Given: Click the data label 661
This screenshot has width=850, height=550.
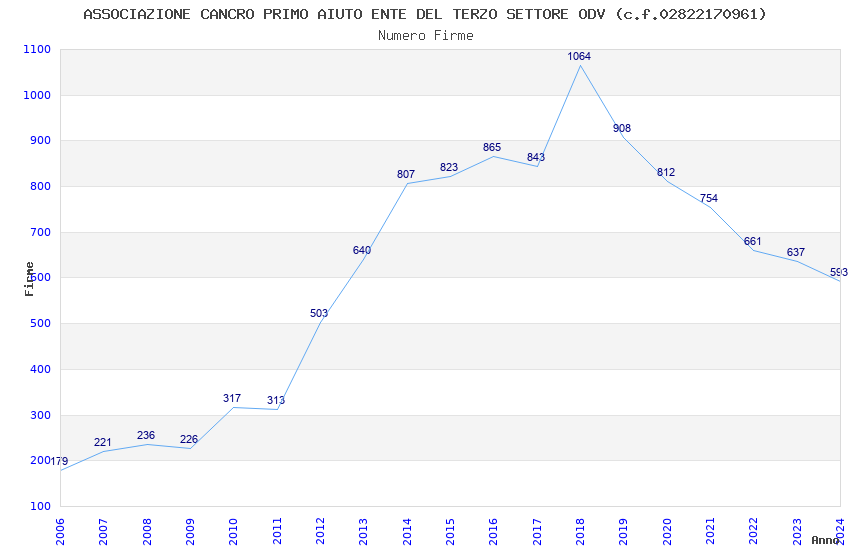Looking at the screenshot, I should (752, 241).
